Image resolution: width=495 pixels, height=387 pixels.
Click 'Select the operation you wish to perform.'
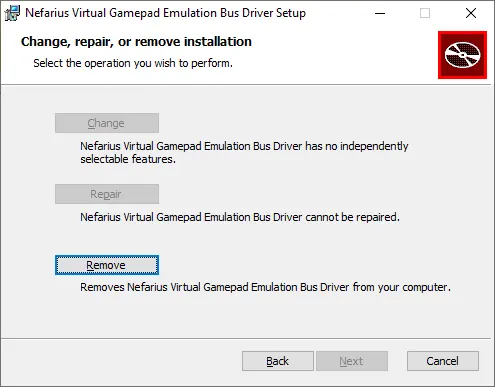(x=133, y=63)
